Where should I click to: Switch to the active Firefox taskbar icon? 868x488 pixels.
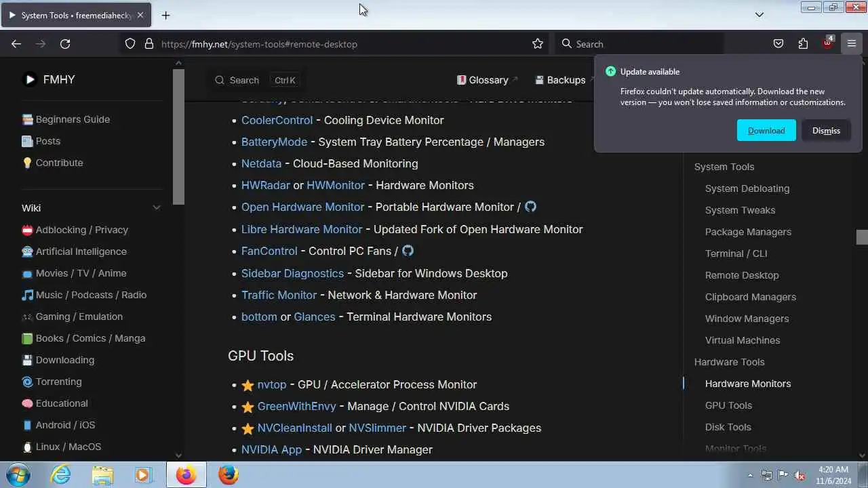[186, 475]
